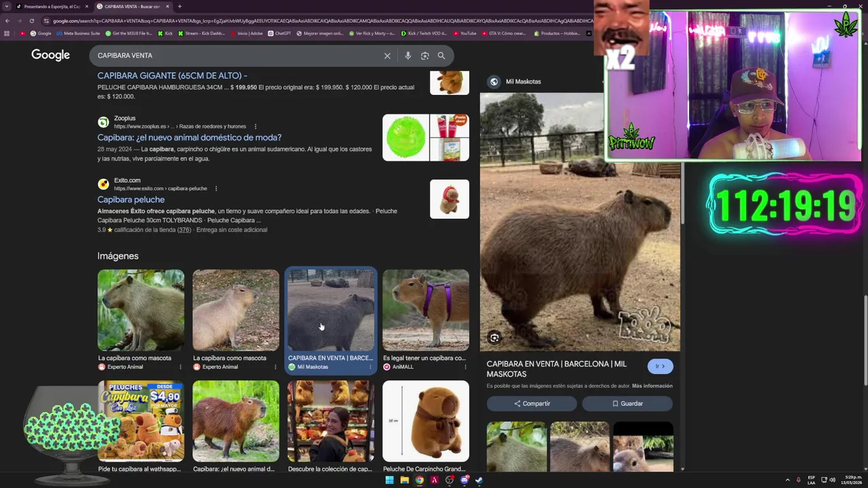Click the Zooplus green ball product thumbnail

click(406, 138)
